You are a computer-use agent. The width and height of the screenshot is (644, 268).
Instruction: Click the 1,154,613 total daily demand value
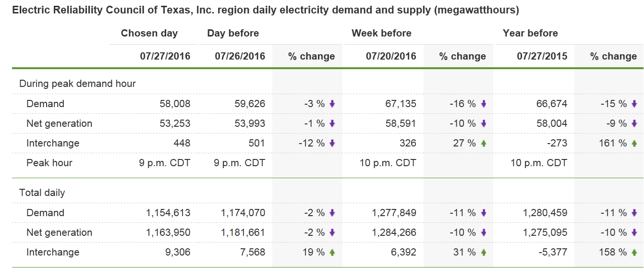click(168, 213)
